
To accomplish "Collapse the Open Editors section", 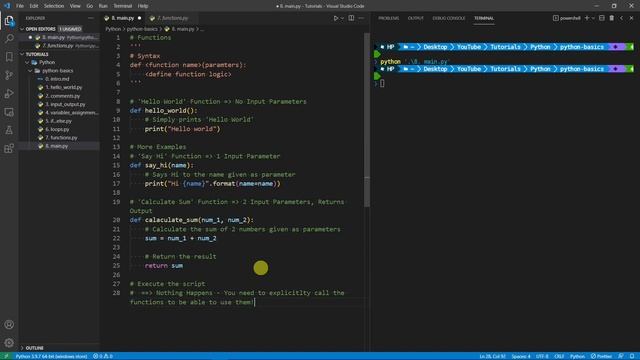I will point(22,29).
